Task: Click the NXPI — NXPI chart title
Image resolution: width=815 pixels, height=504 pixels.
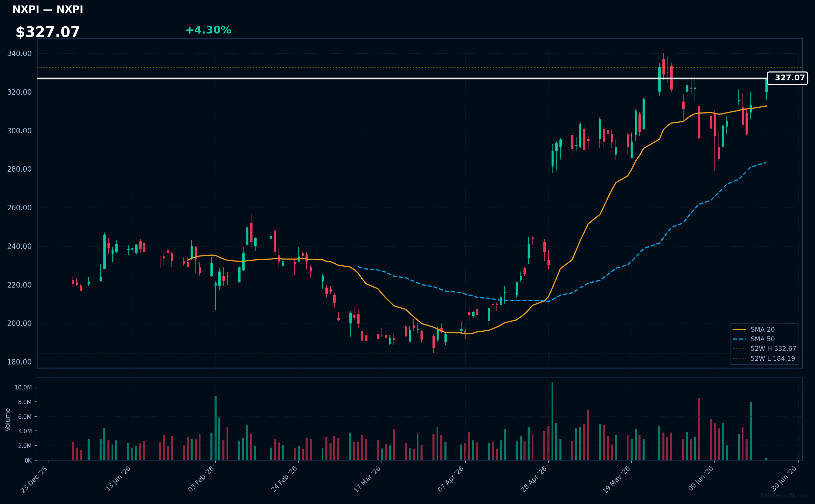Action: pyautogui.click(x=48, y=9)
